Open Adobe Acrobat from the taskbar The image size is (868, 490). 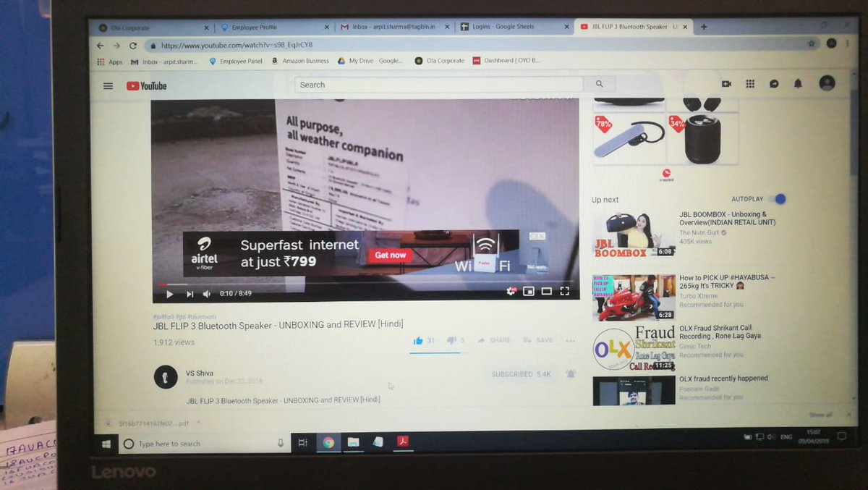pyautogui.click(x=402, y=442)
